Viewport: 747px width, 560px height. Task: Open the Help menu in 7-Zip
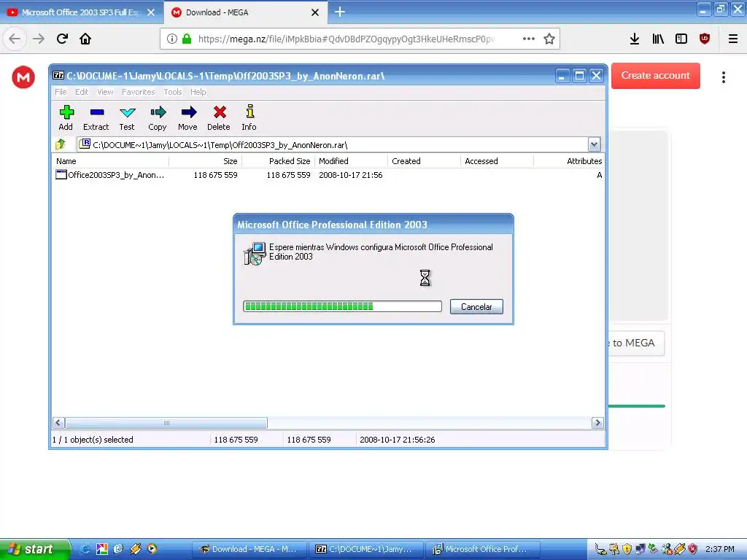(x=198, y=92)
